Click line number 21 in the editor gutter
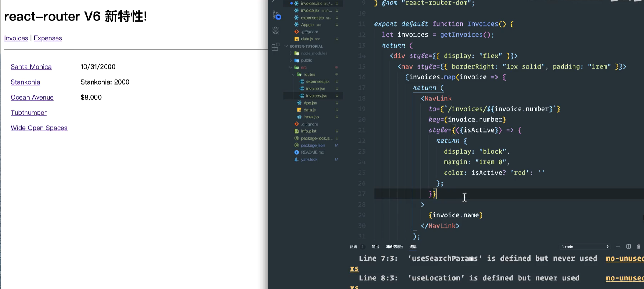The image size is (644, 289). [x=362, y=130]
